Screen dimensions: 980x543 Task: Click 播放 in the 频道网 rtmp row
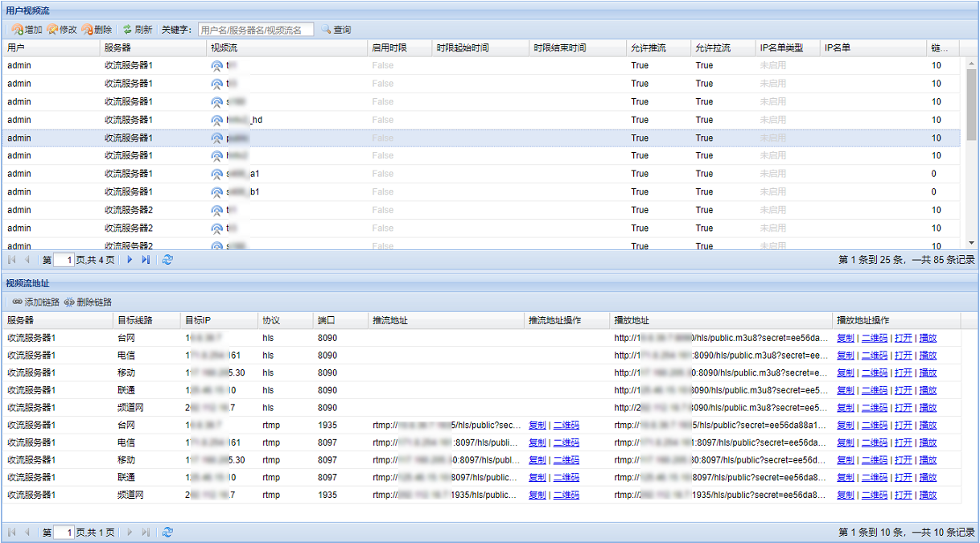point(928,495)
